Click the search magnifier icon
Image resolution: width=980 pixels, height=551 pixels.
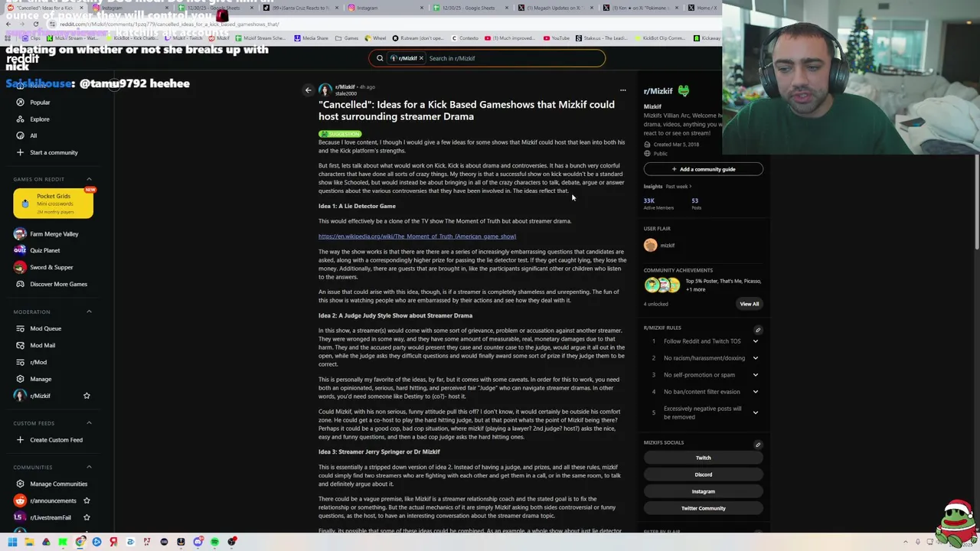click(380, 58)
